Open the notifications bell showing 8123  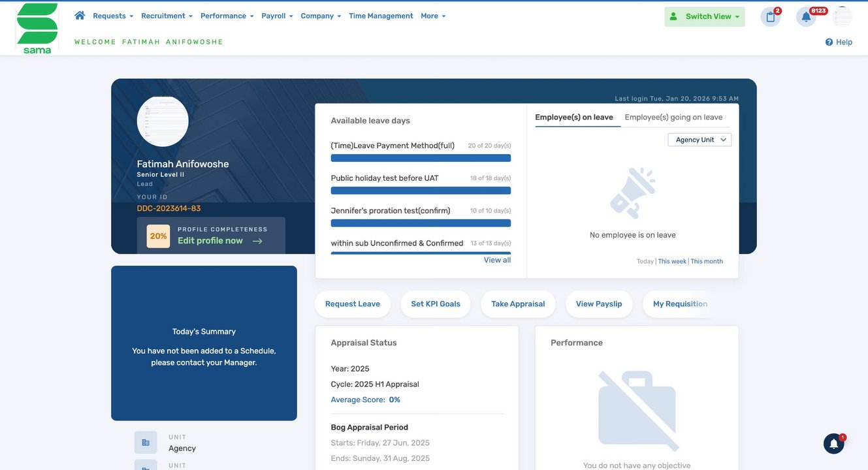[x=806, y=17]
